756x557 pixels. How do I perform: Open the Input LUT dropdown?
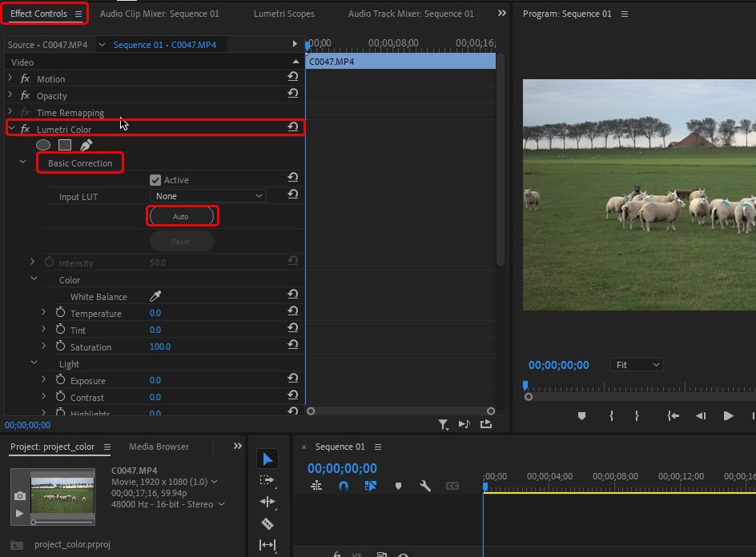(x=208, y=196)
